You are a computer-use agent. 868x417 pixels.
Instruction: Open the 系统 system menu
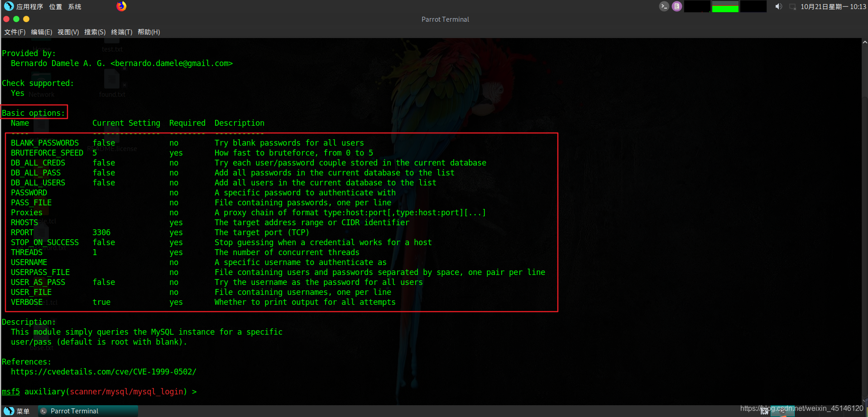75,7
